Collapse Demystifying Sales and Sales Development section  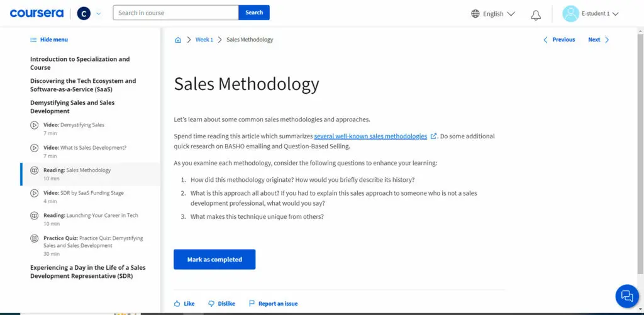72,107
